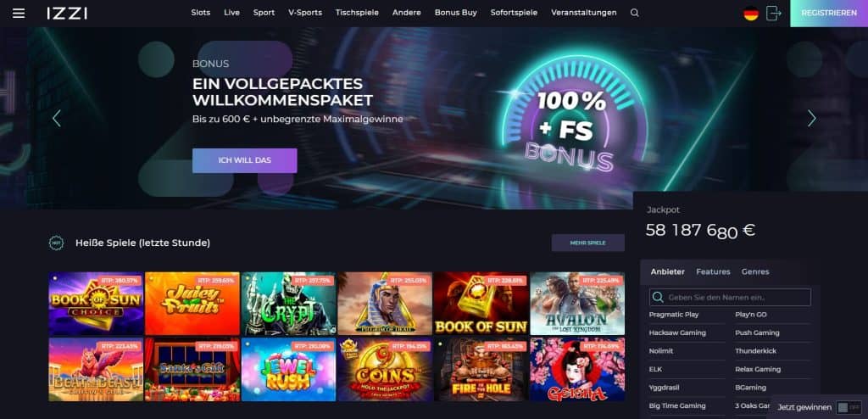Select Pragmatic Play provider link
The image size is (868, 419).
(674, 314)
